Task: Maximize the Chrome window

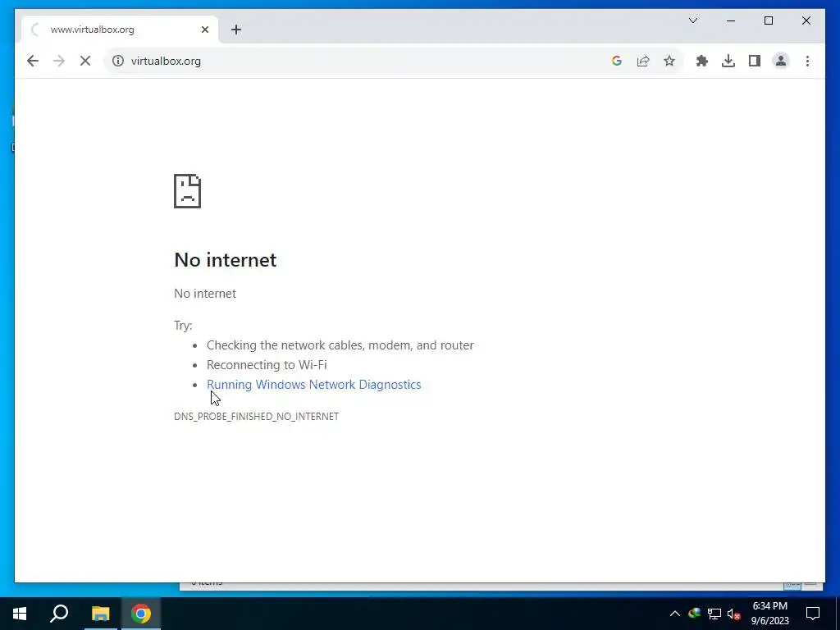Action: tap(768, 21)
